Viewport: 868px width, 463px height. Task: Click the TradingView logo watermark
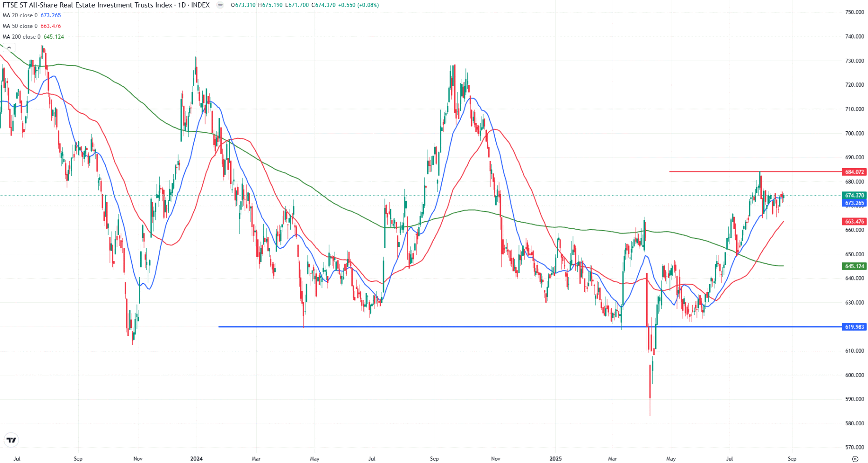tap(11, 440)
